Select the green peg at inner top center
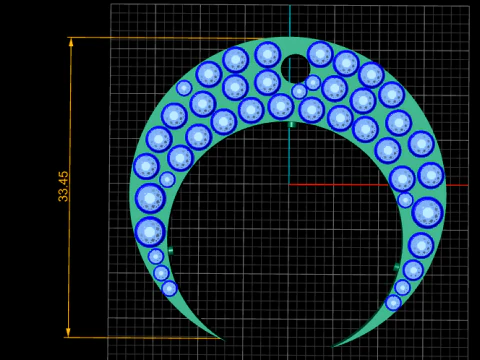The image size is (480, 360). pyautogui.click(x=291, y=125)
